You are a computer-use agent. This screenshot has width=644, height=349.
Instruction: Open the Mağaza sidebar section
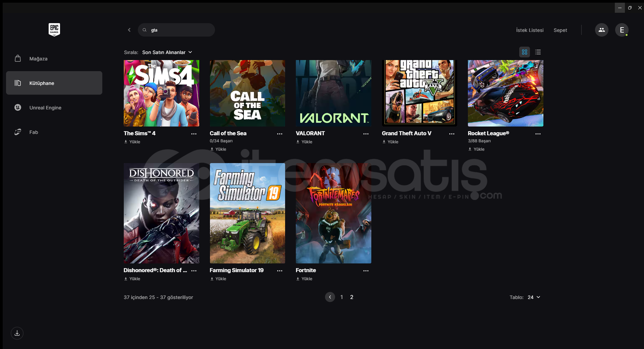pyautogui.click(x=38, y=59)
